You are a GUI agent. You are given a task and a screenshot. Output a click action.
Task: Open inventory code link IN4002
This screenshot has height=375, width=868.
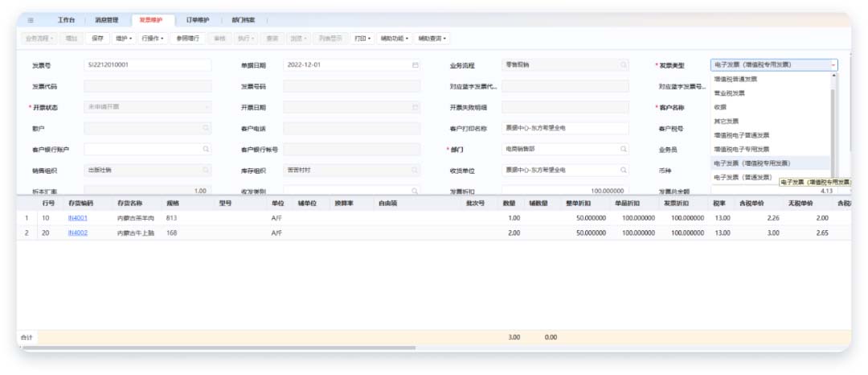click(77, 233)
